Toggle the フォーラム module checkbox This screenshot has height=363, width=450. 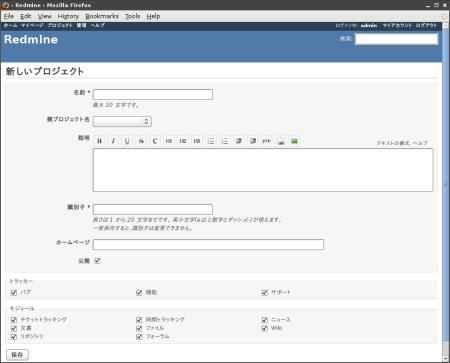coord(139,337)
